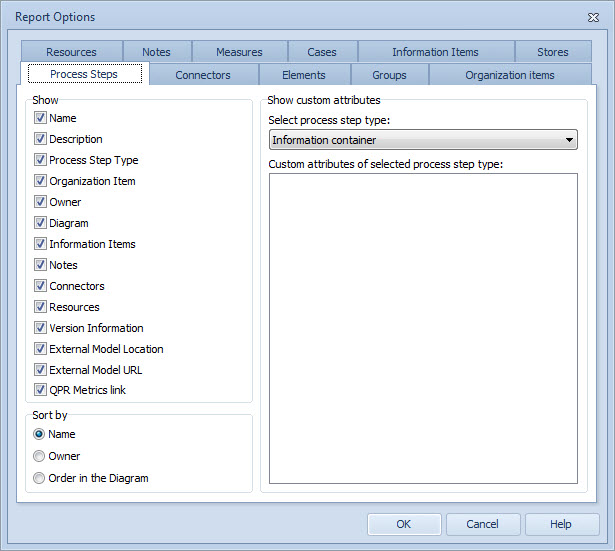The height and width of the screenshot is (551, 615).
Task: Select the Organization items tab
Action: (509, 75)
